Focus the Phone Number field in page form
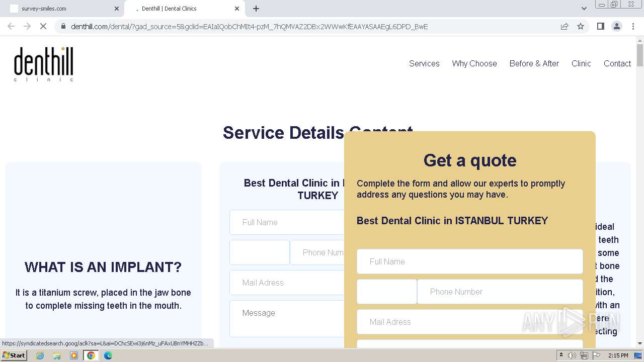The height and width of the screenshot is (362, 644). pos(317,252)
